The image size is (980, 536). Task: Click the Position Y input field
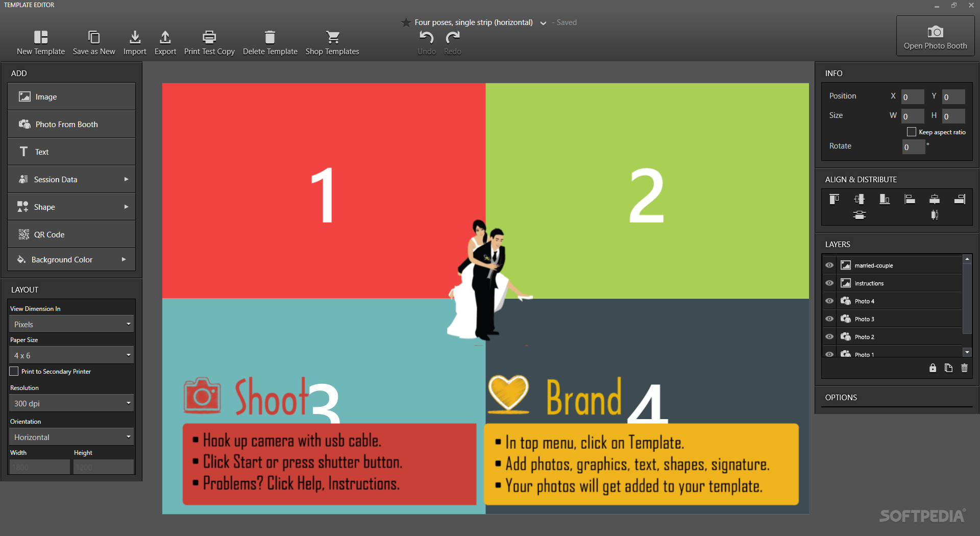(x=953, y=97)
